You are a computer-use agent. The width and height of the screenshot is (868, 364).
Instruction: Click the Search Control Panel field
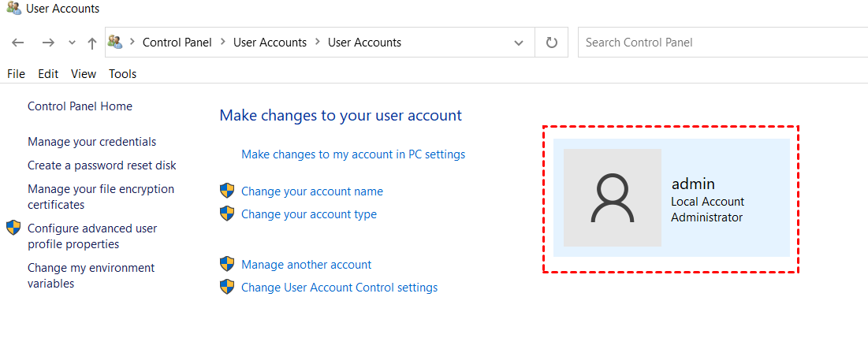click(x=721, y=43)
